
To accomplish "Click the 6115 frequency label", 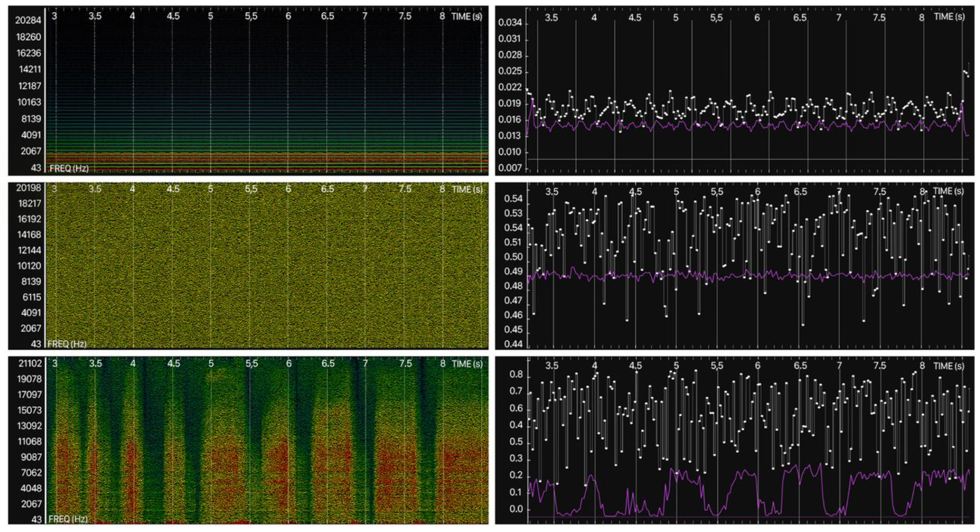I will click(31, 297).
